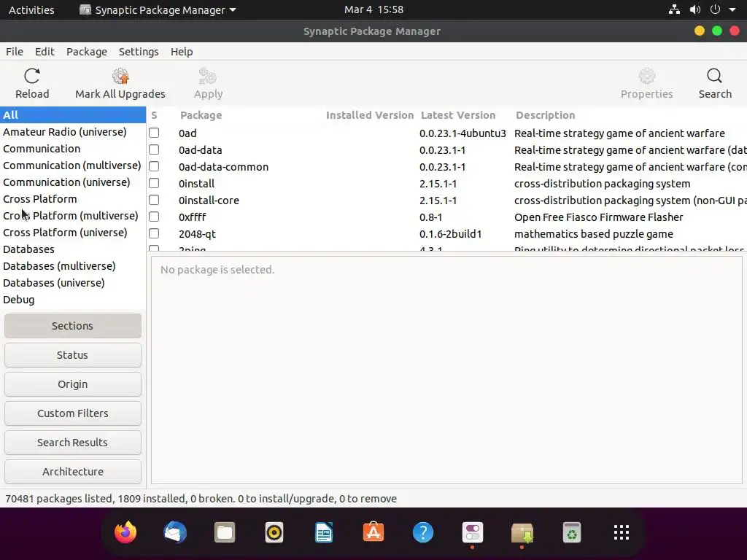Select Communication (multiverse) section
747x560 pixels.
tap(73, 166)
